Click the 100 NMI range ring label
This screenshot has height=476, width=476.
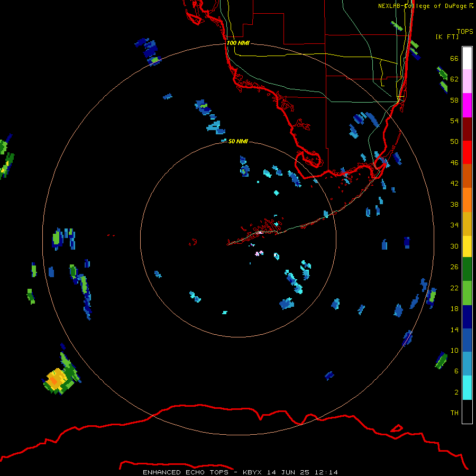(238, 43)
